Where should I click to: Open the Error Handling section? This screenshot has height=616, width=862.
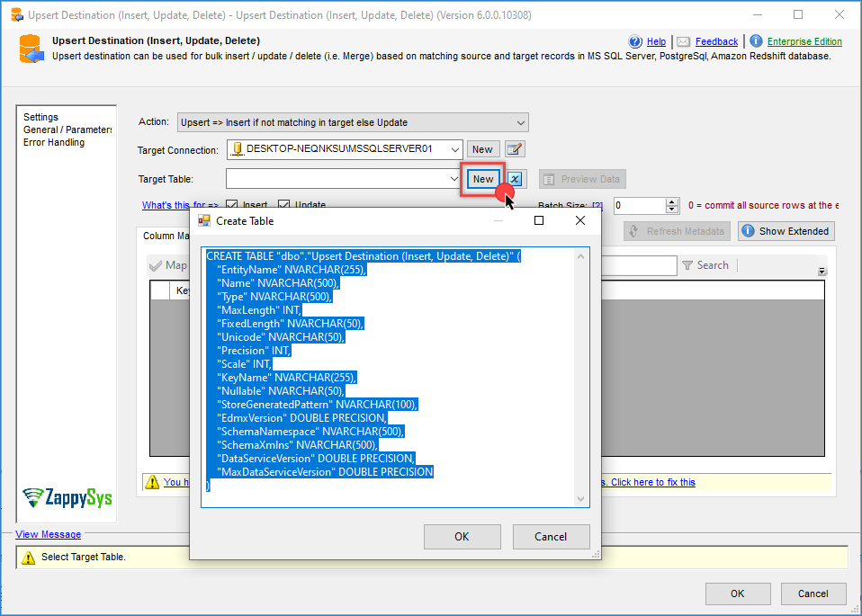pyautogui.click(x=54, y=142)
